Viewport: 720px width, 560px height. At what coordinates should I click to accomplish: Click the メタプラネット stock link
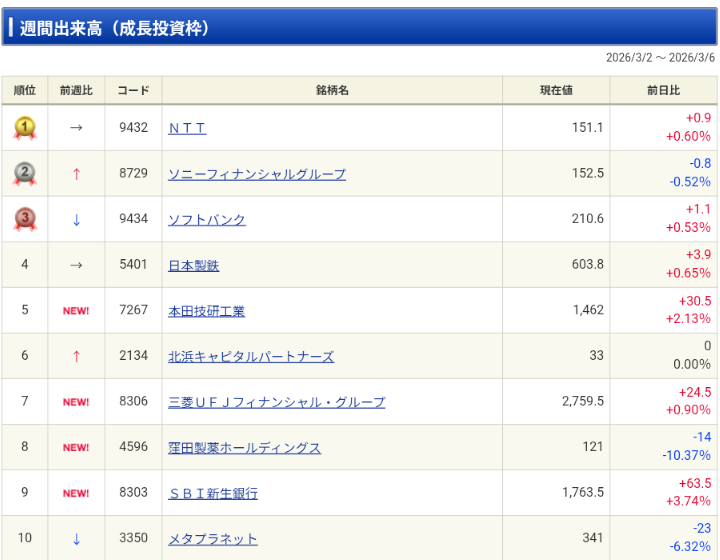212,539
